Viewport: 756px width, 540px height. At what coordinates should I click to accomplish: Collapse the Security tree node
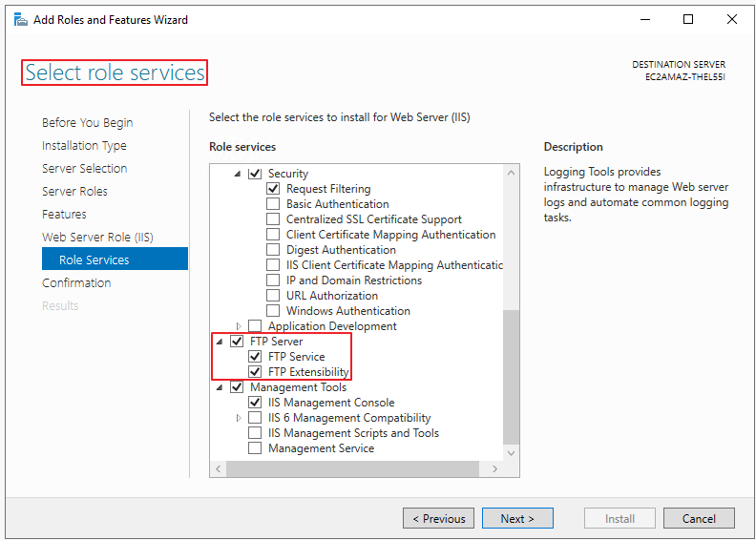[x=238, y=174]
